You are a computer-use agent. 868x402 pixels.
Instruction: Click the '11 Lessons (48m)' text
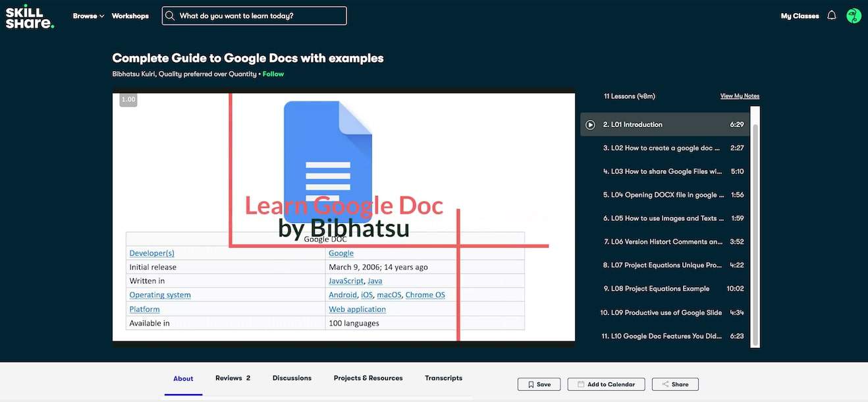point(629,96)
